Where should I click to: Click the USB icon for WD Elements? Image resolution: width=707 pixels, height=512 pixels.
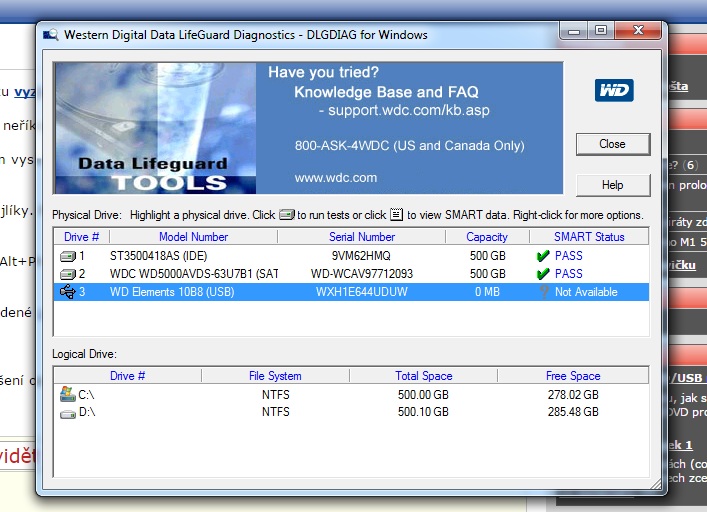[68, 292]
